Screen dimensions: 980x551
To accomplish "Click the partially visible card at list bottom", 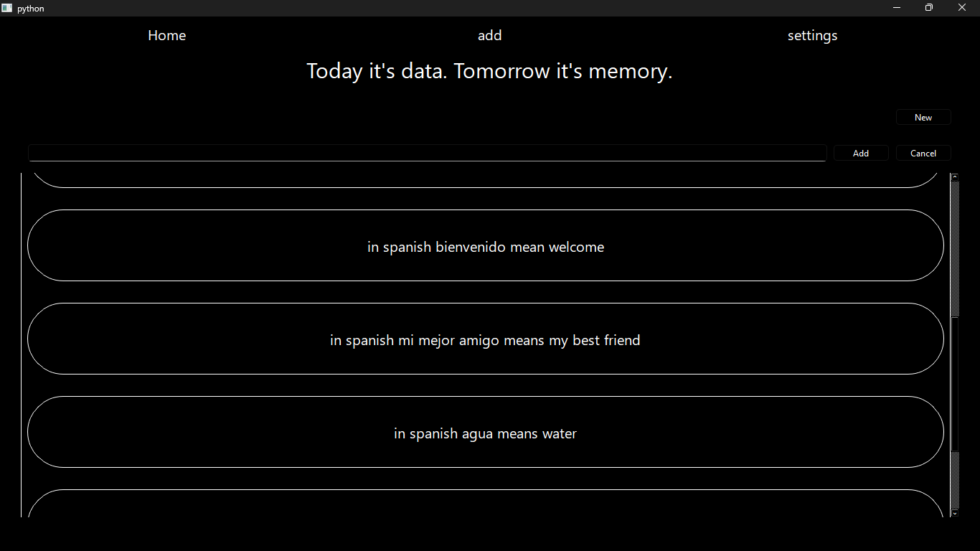I will tap(486, 504).
